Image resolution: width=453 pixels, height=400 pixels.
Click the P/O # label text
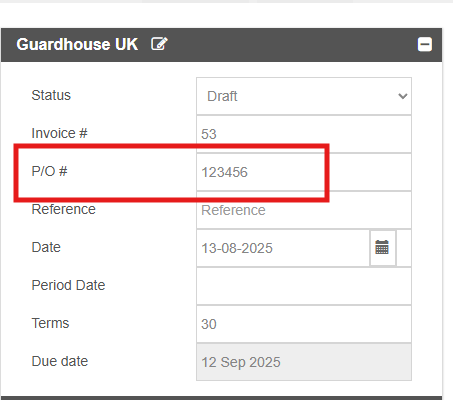pyautogui.click(x=49, y=171)
